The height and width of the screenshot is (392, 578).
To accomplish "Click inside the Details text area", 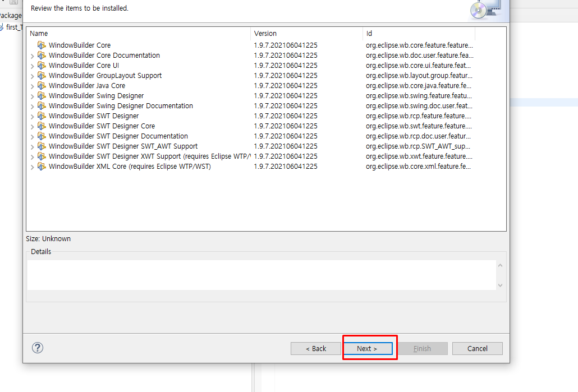I will point(262,275).
